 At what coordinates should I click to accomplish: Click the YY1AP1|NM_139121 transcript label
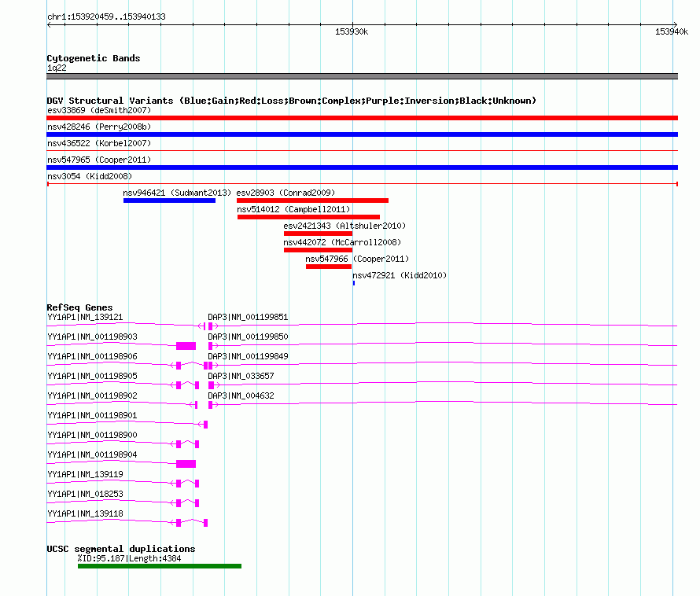pyautogui.click(x=85, y=318)
